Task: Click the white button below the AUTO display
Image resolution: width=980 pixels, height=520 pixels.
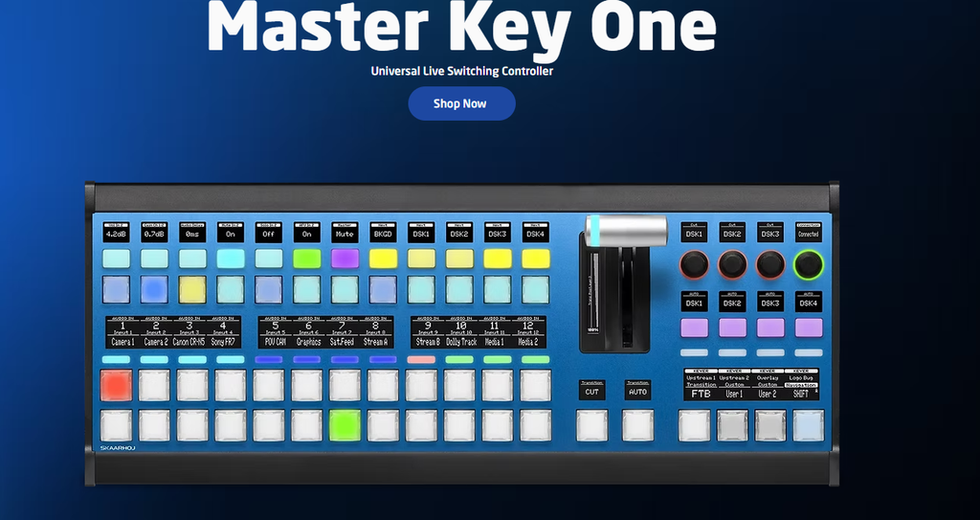Action: (x=637, y=425)
